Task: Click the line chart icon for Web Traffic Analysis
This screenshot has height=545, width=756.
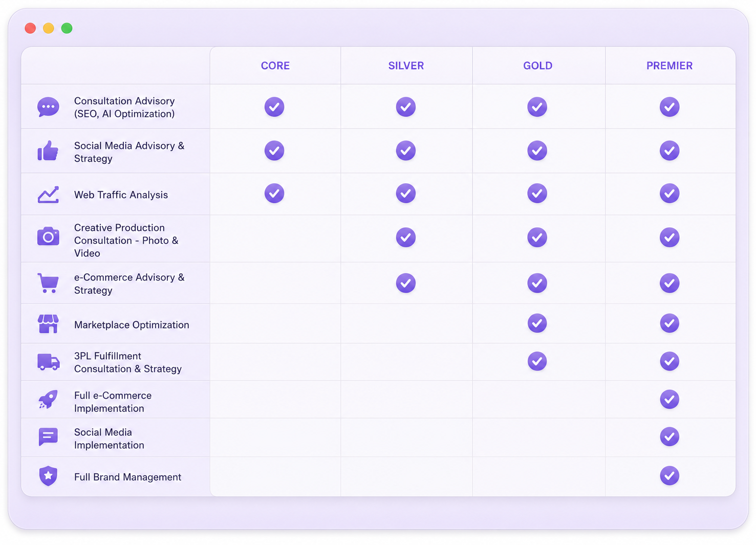Action: 48,194
